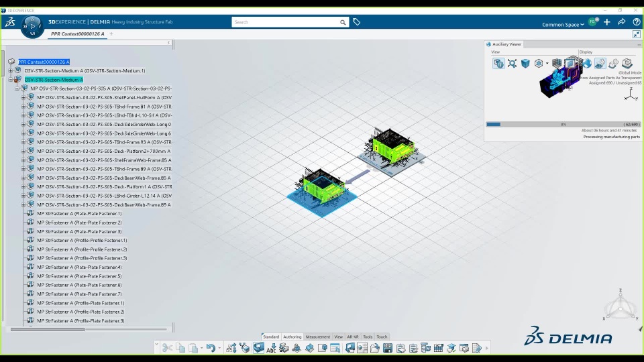Minimize the Auxiliary Viewer panel

pos(639,44)
